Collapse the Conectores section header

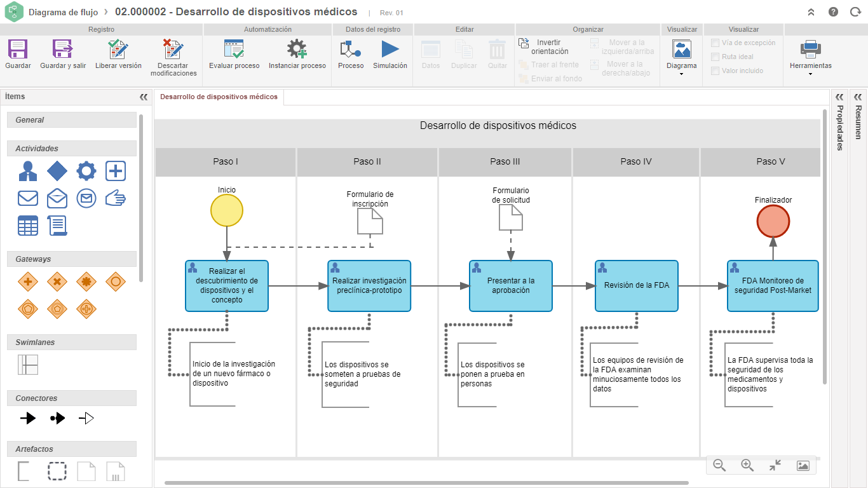click(x=72, y=398)
